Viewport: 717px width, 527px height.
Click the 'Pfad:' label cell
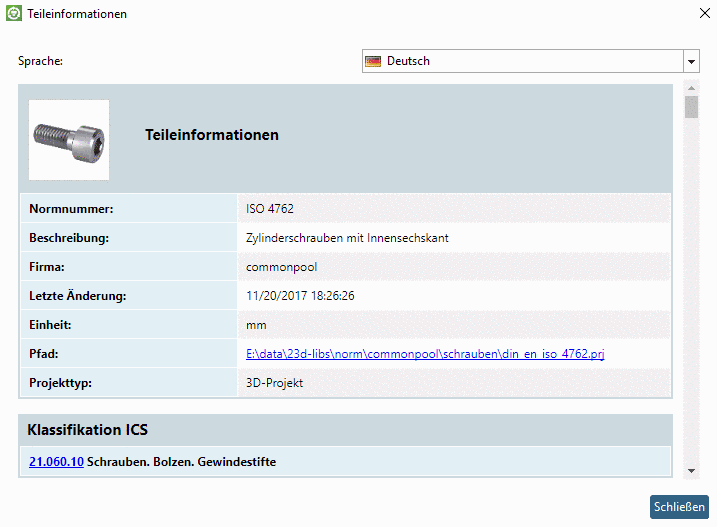128,354
